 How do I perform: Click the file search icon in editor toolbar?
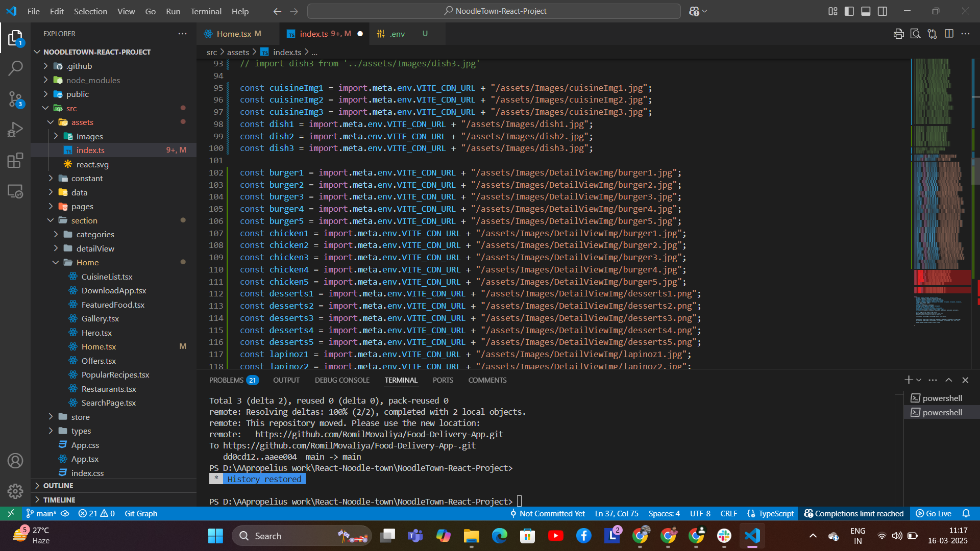pyautogui.click(x=916, y=34)
